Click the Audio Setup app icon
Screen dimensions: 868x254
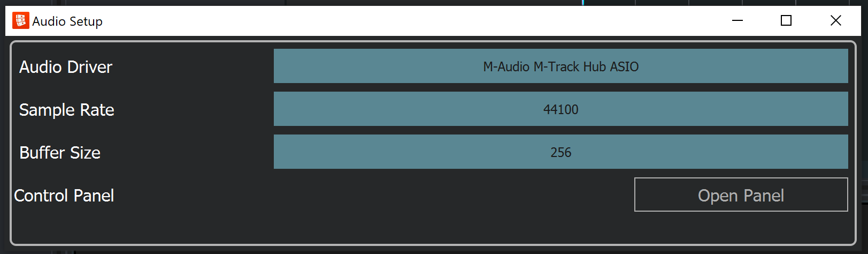(x=21, y=21)
